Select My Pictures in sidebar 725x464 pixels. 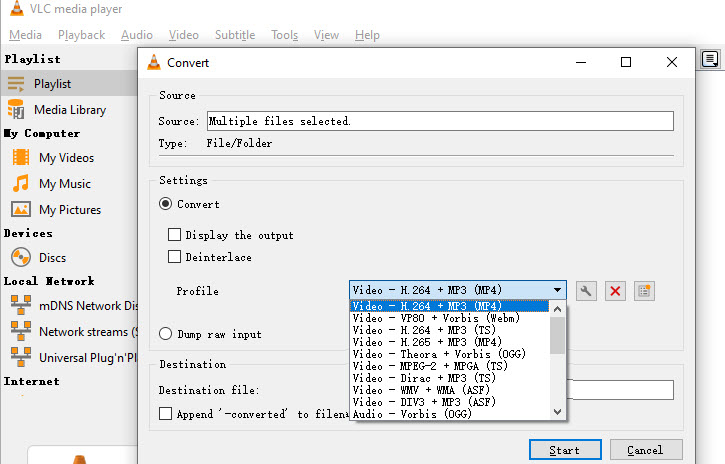tap(69, 209)
